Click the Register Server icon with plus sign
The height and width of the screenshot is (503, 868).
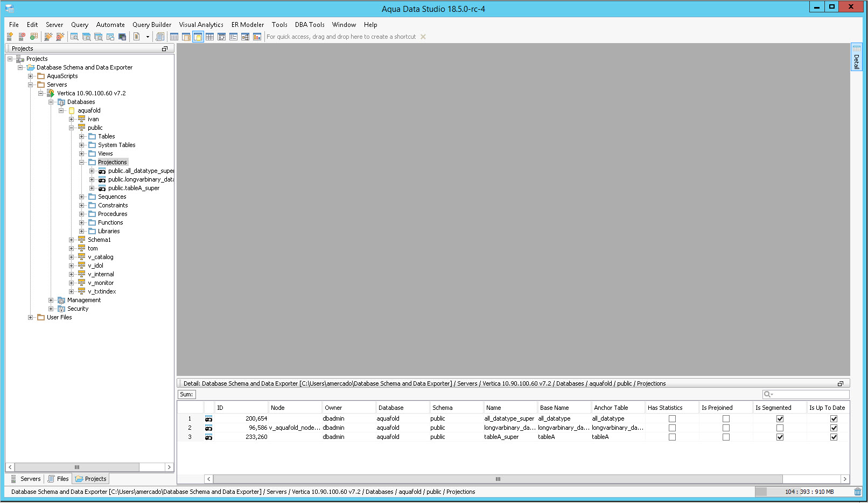click(10, 37)
